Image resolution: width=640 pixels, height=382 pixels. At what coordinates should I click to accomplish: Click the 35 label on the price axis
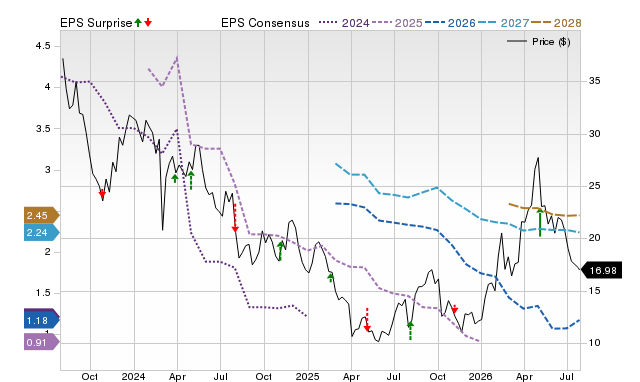tap(594, 81)
